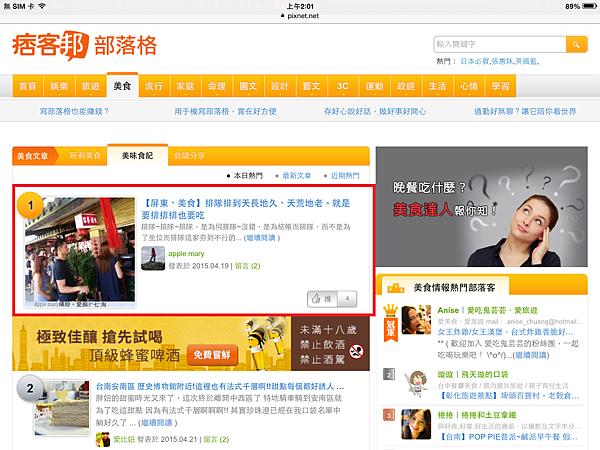Click apple mary author avatar
The height and width of the screenshot is (450, 600).
click(153, 258)
